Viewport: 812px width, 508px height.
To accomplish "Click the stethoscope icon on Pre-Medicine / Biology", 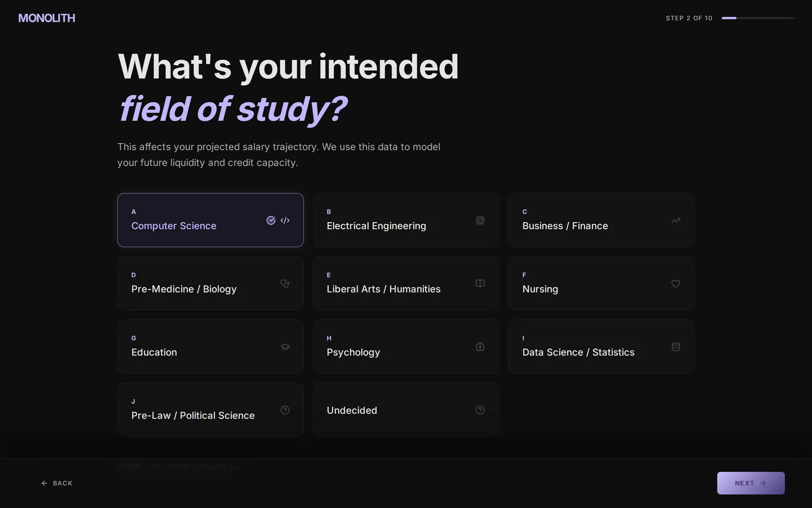I will click(x=285, y=283).
